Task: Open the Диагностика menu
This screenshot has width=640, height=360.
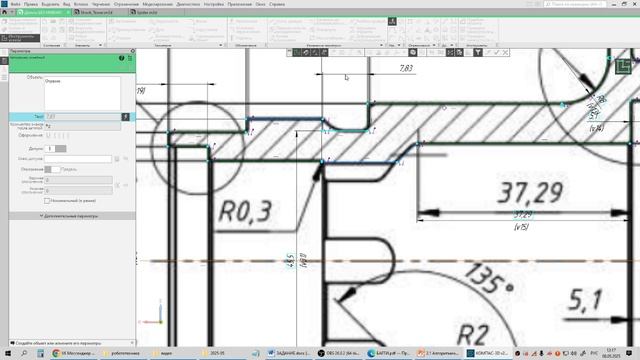Action: point(188,4)
